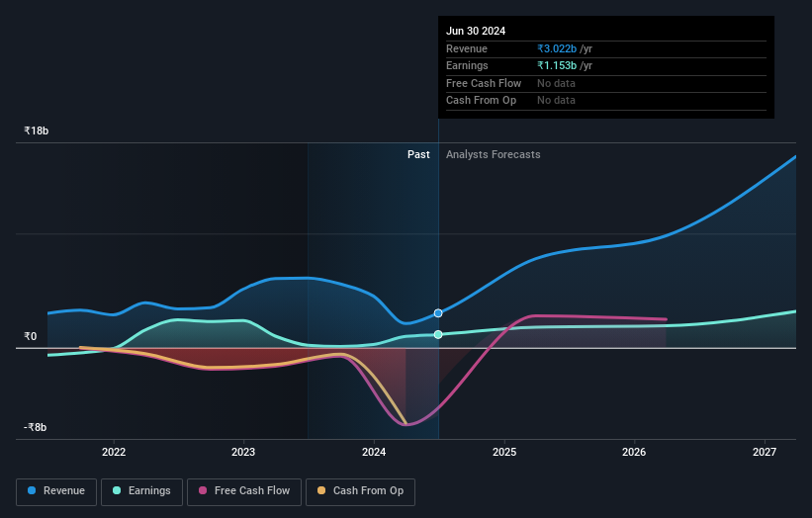Click the 2023 x-axis label
Viewport: 812px width, 518px height.
pos(243,452)
